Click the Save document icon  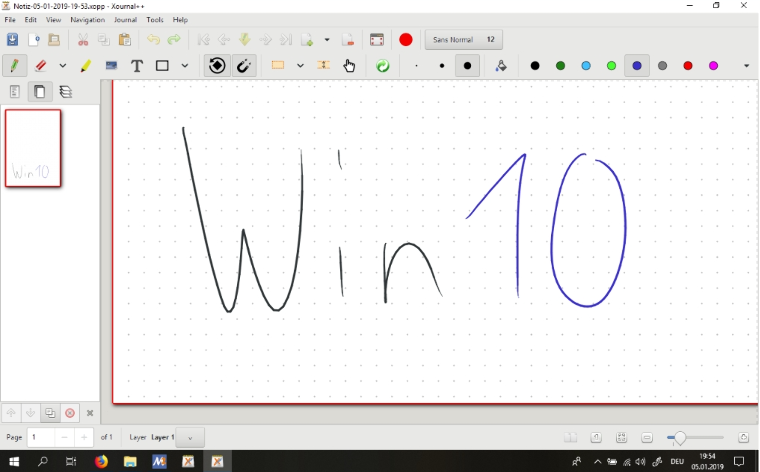(13, 40)
